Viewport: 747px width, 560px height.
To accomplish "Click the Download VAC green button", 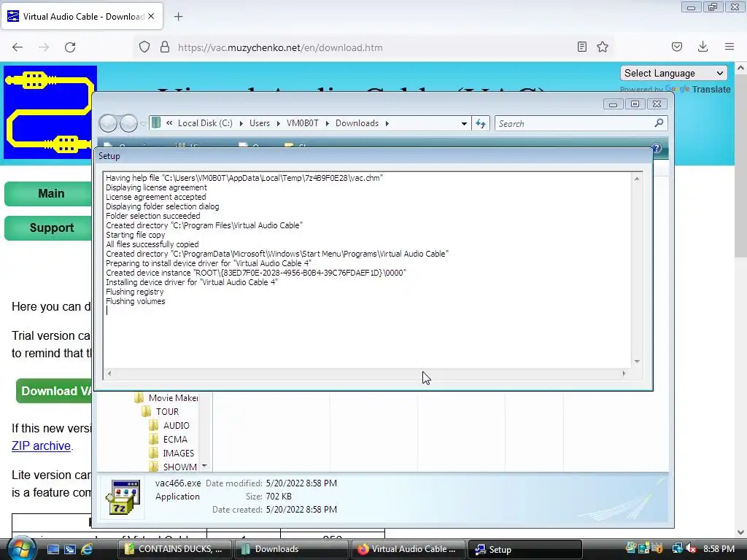I will (x=54, y=391).
